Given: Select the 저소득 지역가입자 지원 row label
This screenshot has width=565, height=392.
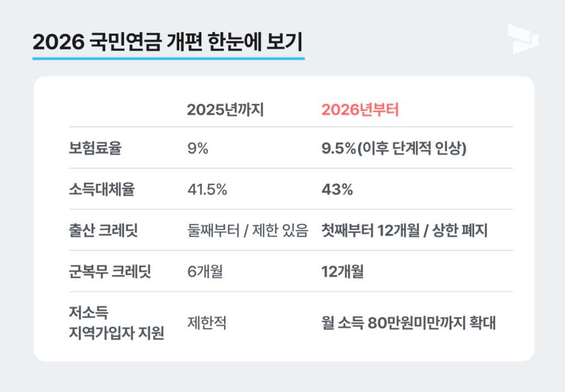Looking at the screenshot, I should pos(116,324).
